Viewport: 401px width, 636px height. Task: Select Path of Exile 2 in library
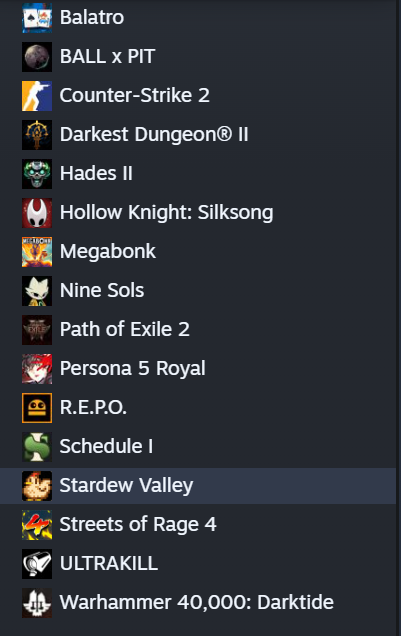pyautogui.click(x=198, y=330)
